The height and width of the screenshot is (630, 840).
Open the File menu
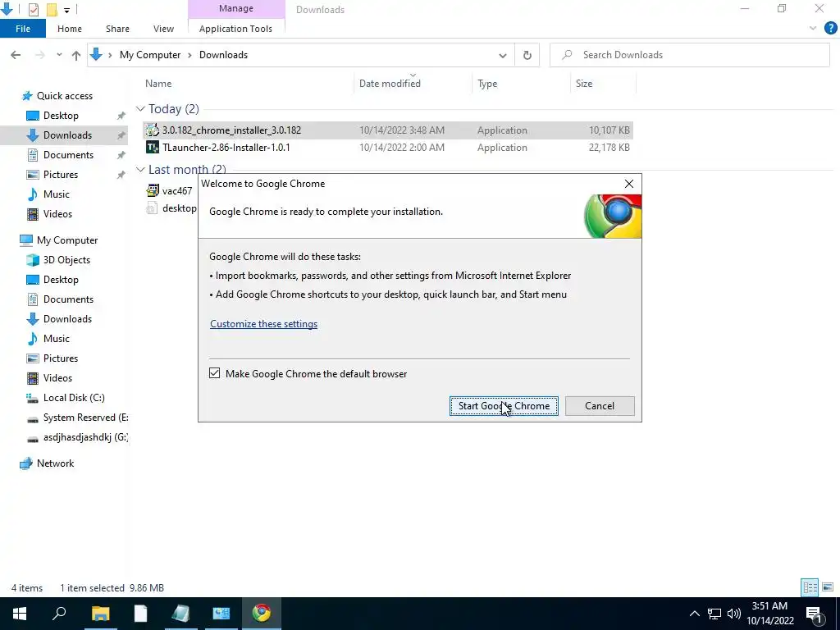pyautogui.click(x=22, y=29)
